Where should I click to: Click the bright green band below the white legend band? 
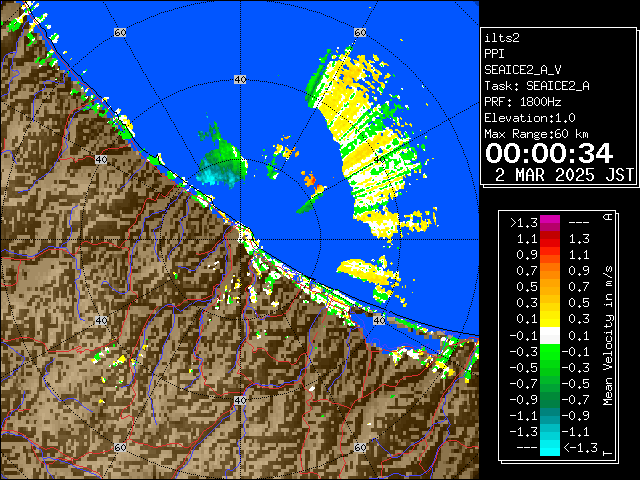click(550, 352)
